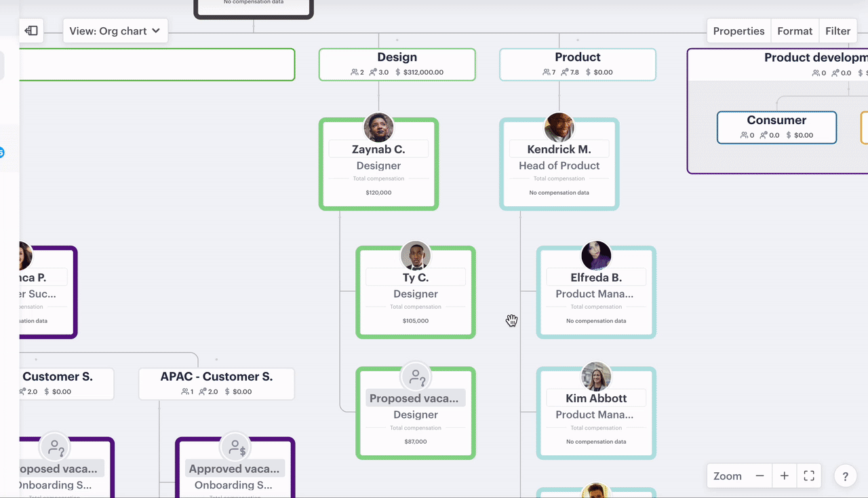This screenshot has width=868, height=498.
Task: Open the Properties tab
Action: click(x=738, y=31)
